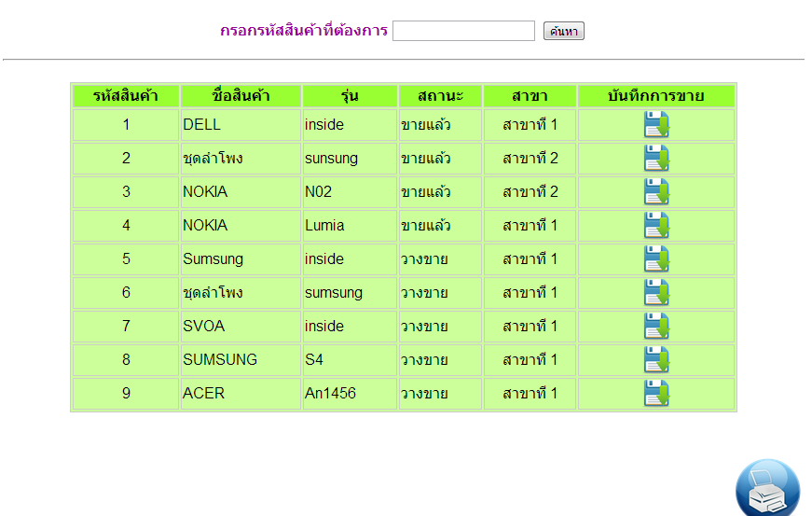Screen dimensions: 812x516
Task: Click the ชื่อสินค้า column header
Action: click(x=241, y=96)
